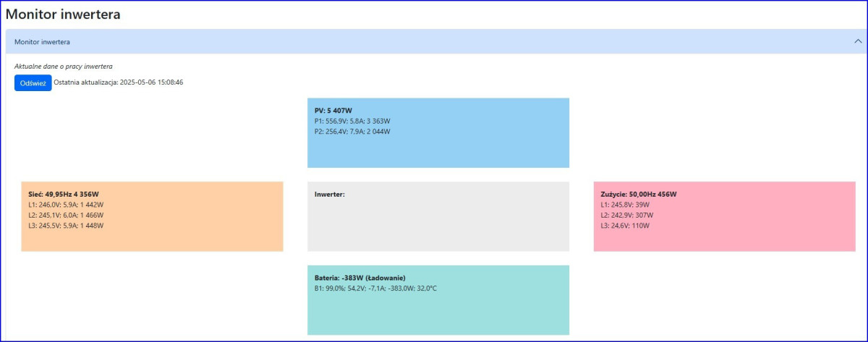Click grid phase L3 line showing 1 448W

click(x=64, y=226)
